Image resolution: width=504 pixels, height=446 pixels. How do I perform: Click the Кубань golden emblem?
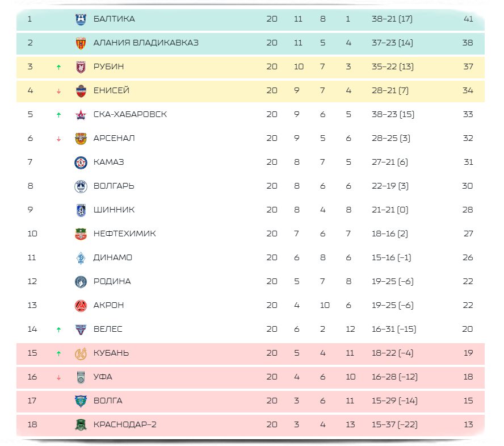click(81, 353)
